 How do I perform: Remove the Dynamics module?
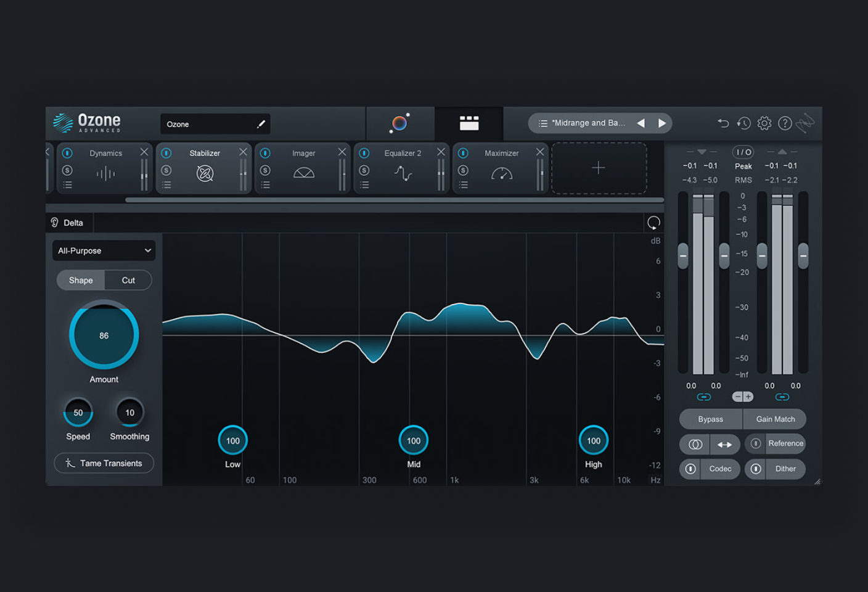(144, 152)
